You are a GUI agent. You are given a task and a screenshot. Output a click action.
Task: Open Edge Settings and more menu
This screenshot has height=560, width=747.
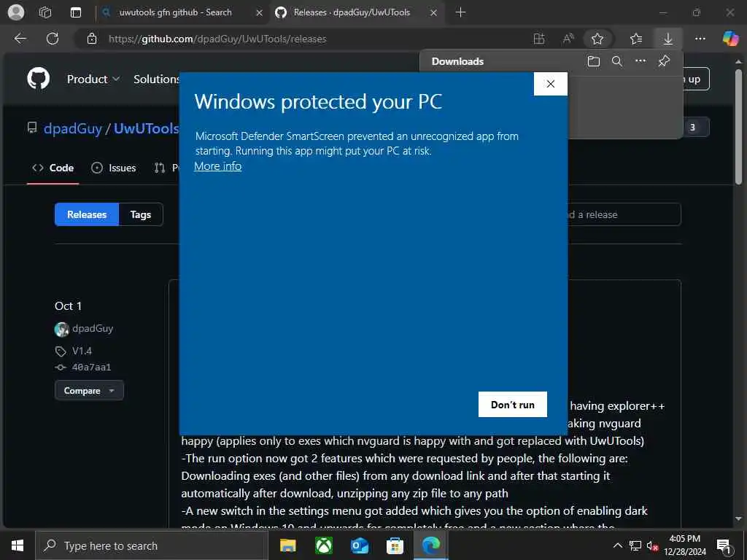pos(700,39)
